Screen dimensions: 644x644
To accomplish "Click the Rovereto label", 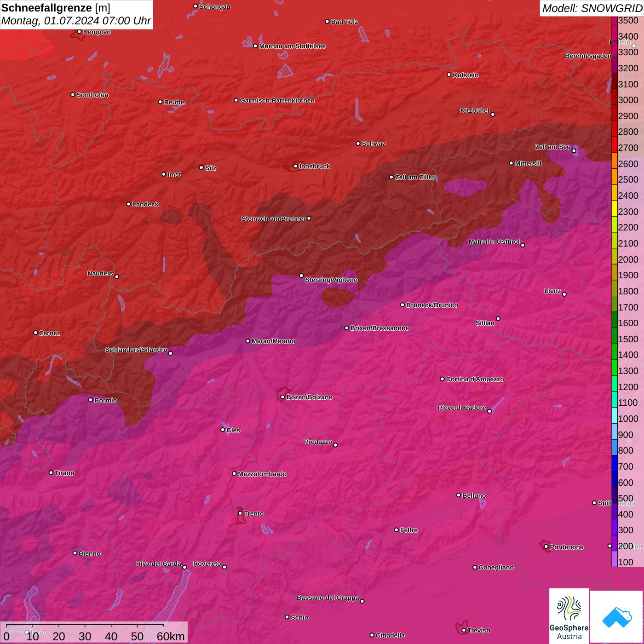I will tap(207, 563).
